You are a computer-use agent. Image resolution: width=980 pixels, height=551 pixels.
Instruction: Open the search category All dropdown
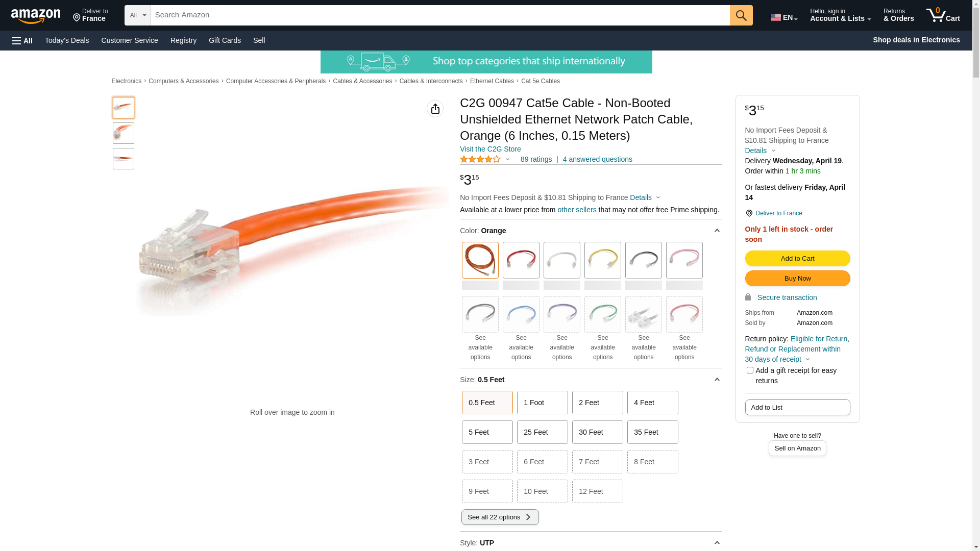137,15
